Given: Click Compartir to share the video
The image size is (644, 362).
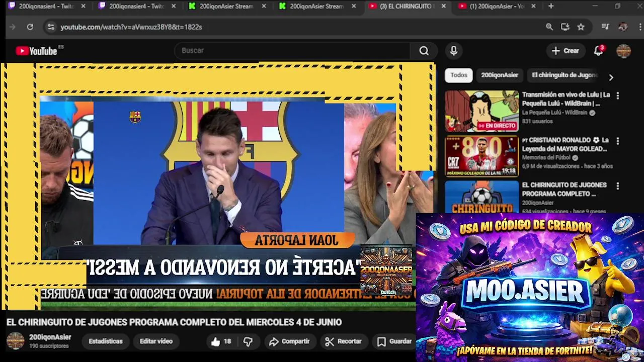Looking at the screenshot, I should (289, 341).
